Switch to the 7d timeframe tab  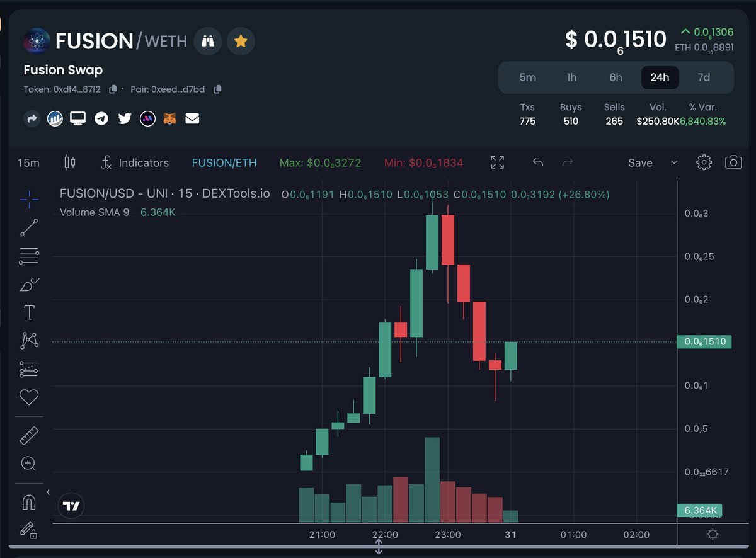704,77
